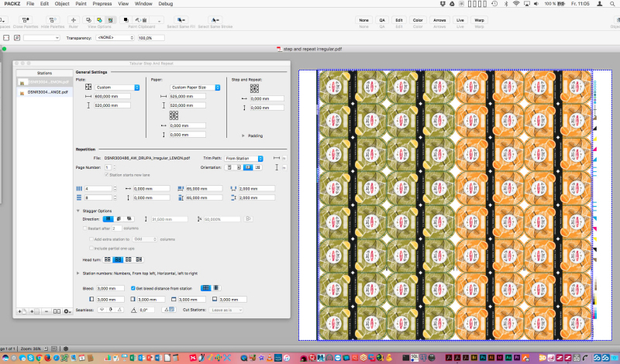The width and height of the screenshot is (620, 364).
Task: Click the Close Palettes toolbar icon
Action: [26, 20]
